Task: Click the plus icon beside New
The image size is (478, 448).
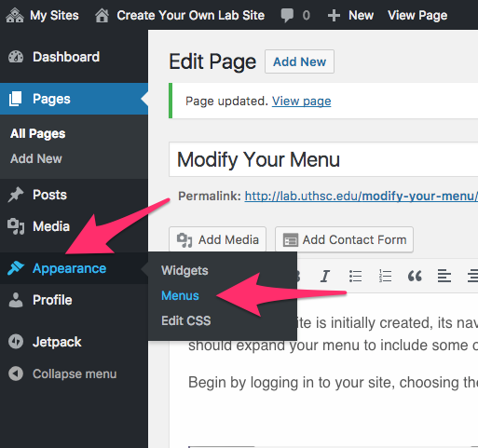Action: 334,15
